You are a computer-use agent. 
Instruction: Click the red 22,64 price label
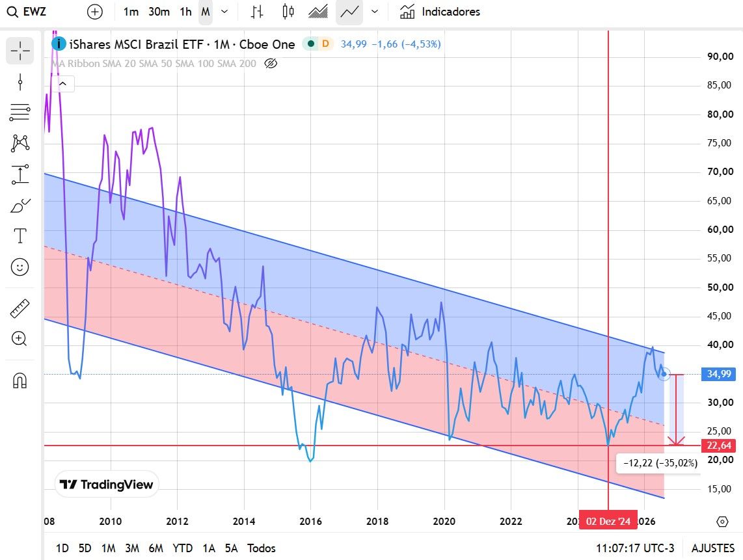click(719, 446)
